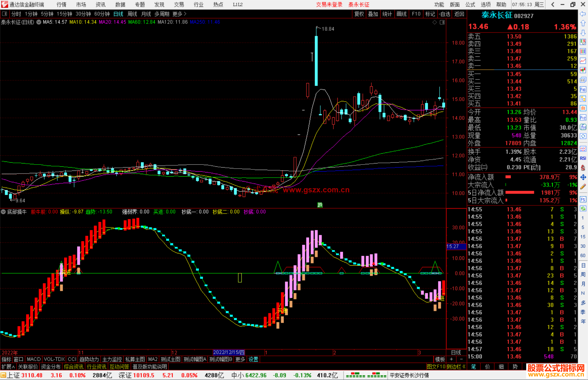Image resolution: width=588 pixels, height=380 pixels.
Task: Toggle the panel layout icon before 分时
Action: [x=5, y=14]
